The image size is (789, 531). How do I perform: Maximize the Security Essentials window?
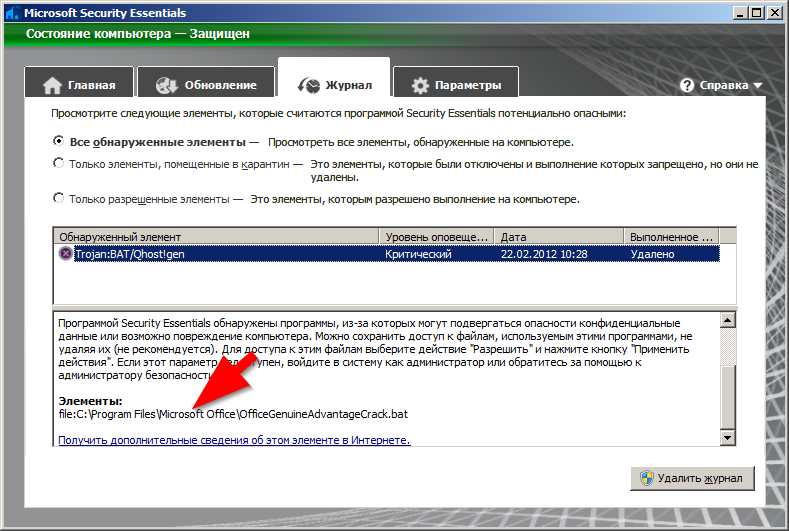(x=757, y=13)
